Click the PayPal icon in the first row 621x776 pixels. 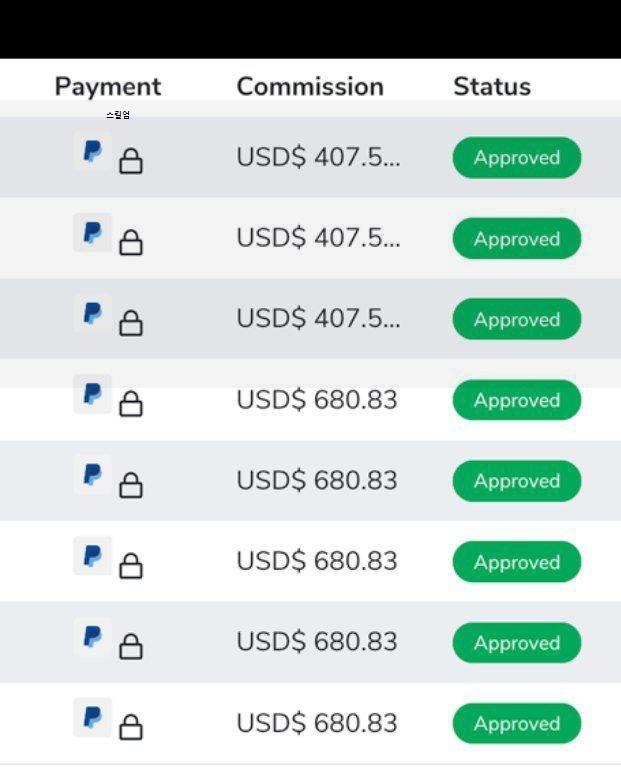pos(93,153)
